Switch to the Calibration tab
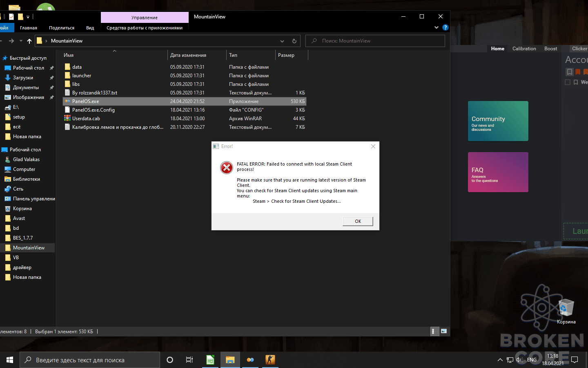This screenshot has width=588, height=368. pyautogui.click(x=524, y=49)
